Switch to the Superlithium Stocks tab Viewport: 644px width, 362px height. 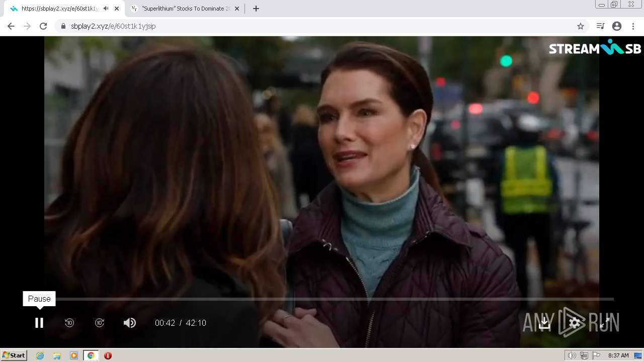pos(186,9)
